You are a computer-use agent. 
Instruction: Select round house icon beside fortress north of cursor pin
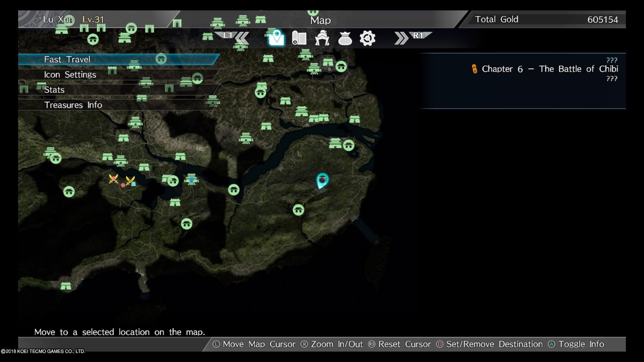tap(349, 145)
